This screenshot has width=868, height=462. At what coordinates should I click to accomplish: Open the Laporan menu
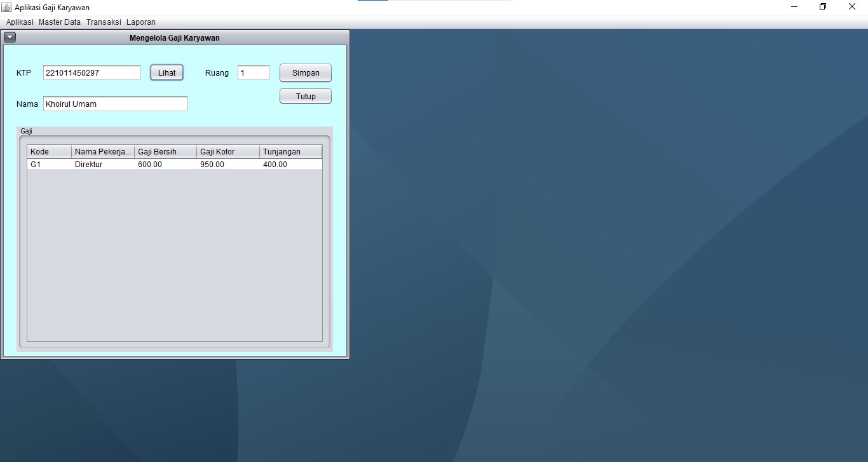141,22
